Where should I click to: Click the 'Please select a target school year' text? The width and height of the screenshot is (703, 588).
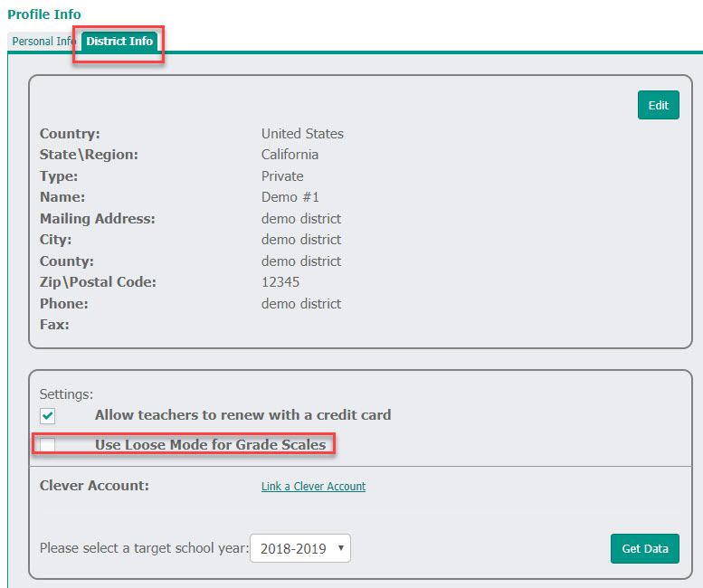click(x=145, y=548)
